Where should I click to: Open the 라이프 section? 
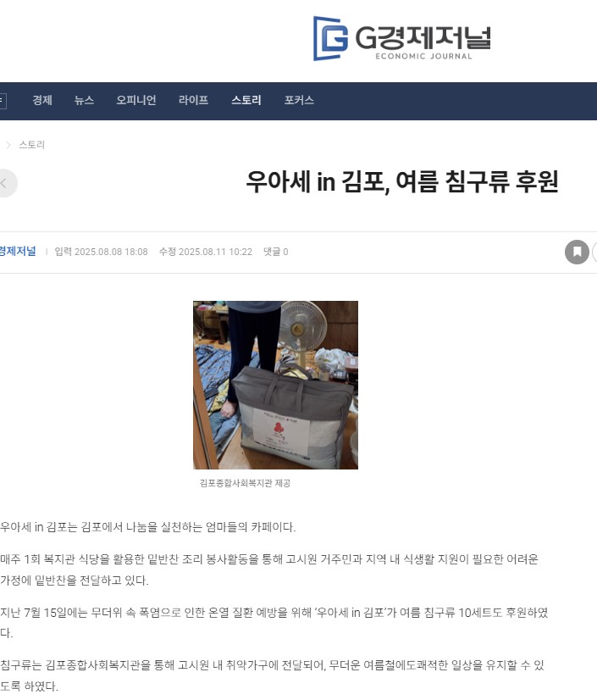[x=193, y=101]
